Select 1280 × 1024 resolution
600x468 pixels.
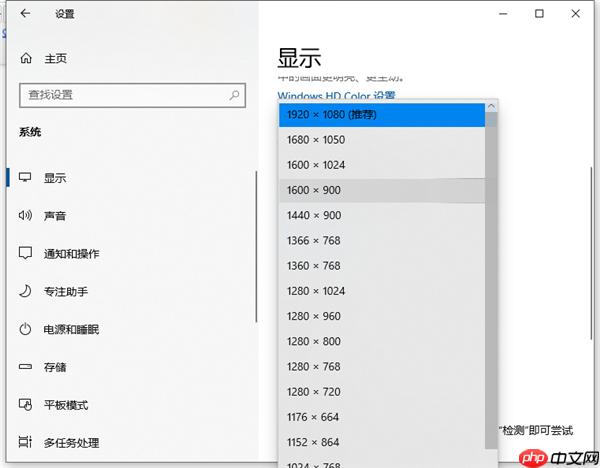(x=382, y=291)
